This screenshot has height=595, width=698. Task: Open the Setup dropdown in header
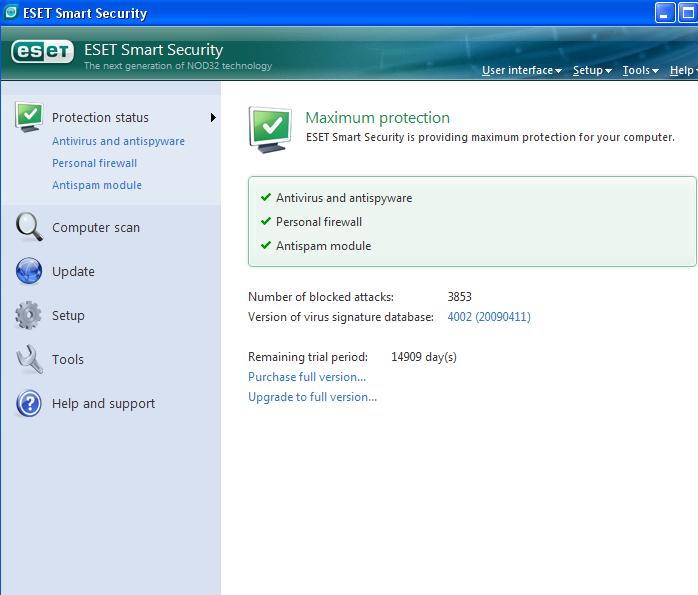[x=592, y=70]
